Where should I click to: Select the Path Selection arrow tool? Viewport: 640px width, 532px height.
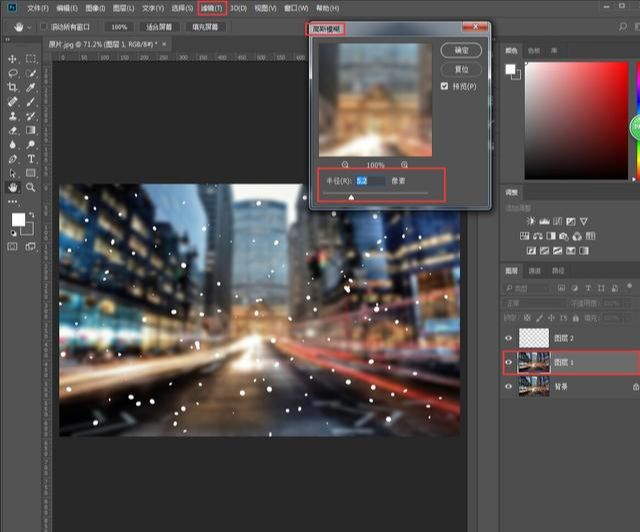(12, 173)
